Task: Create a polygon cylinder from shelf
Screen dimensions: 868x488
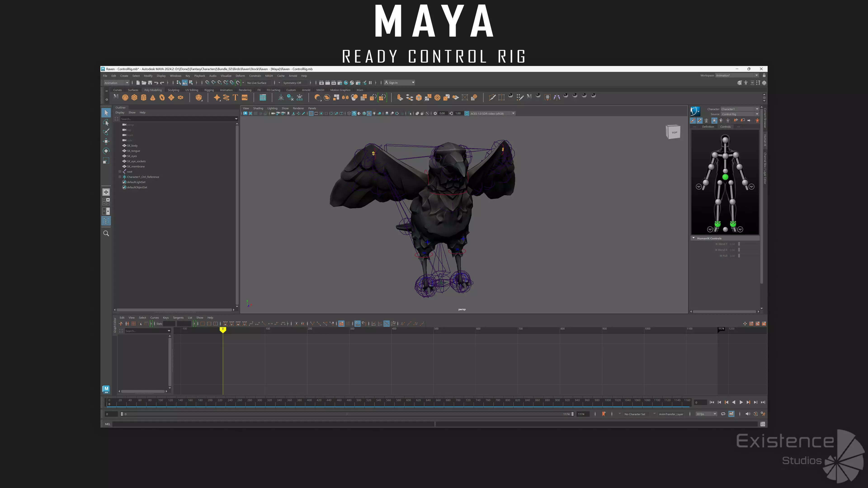Action: (144, 97)
